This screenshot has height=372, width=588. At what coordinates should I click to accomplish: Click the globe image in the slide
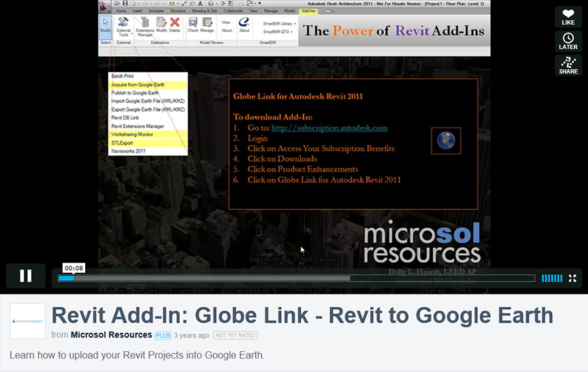[446, 141]
